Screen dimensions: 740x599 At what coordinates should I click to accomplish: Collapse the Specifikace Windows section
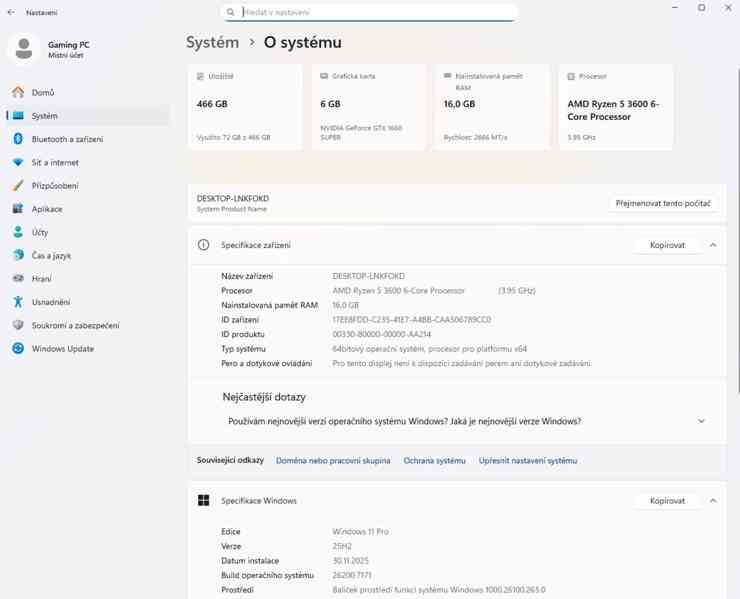(x=713, y=501)
